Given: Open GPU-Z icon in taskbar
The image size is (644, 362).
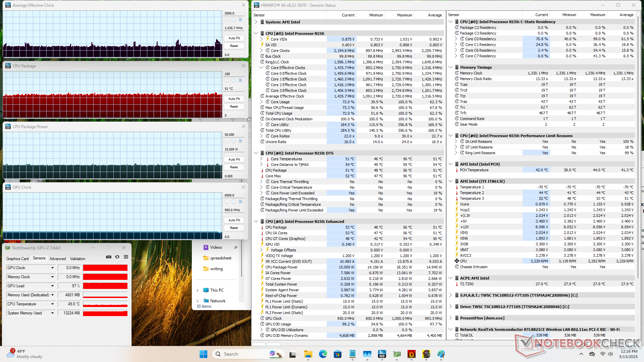Looking at the screenshot, I should click(x=397, y=354).
